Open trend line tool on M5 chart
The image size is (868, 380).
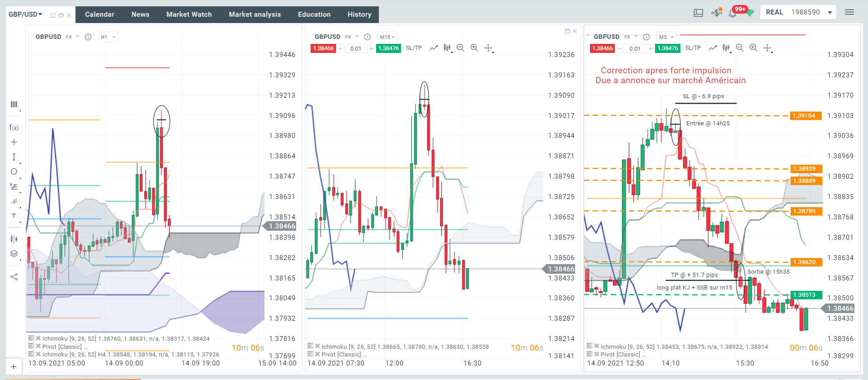click(x=712, y=48)
